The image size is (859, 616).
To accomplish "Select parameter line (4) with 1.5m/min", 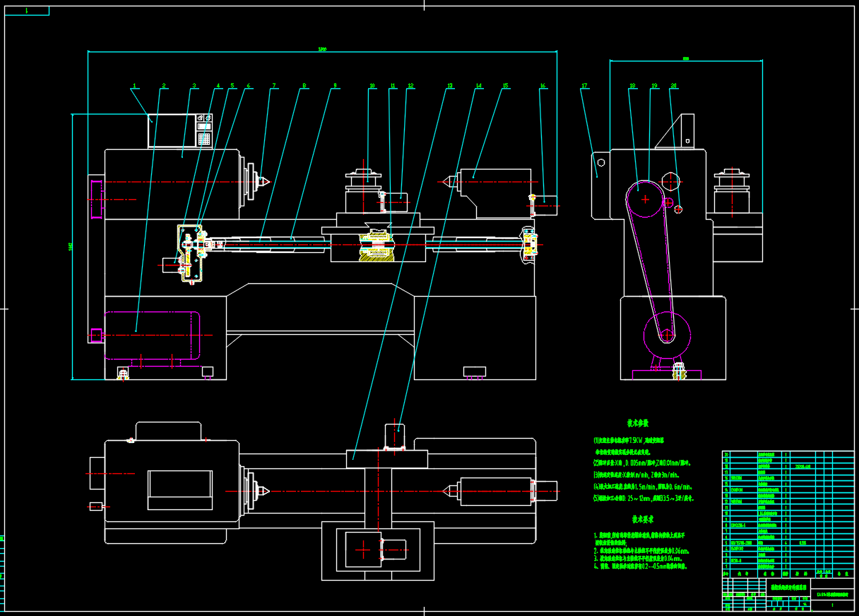I will 643,487.
